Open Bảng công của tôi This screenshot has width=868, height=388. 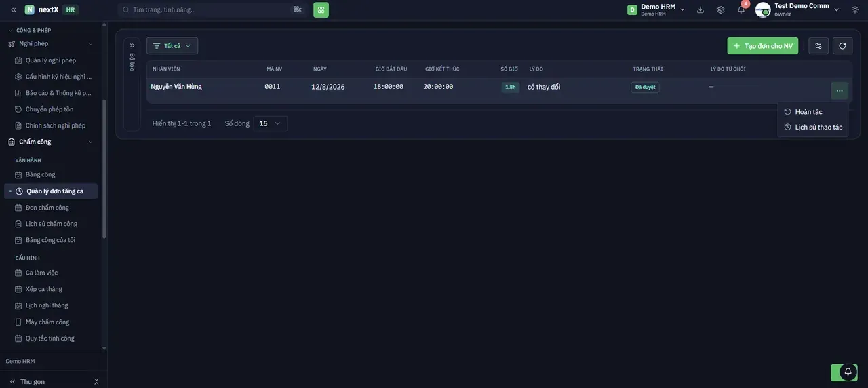[51, 240]
